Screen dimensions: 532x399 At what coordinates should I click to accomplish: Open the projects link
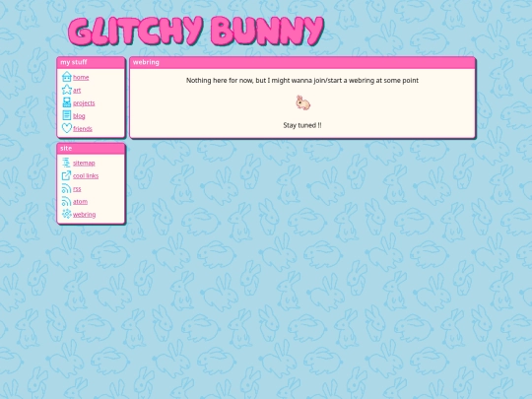(x=84, y=103)
